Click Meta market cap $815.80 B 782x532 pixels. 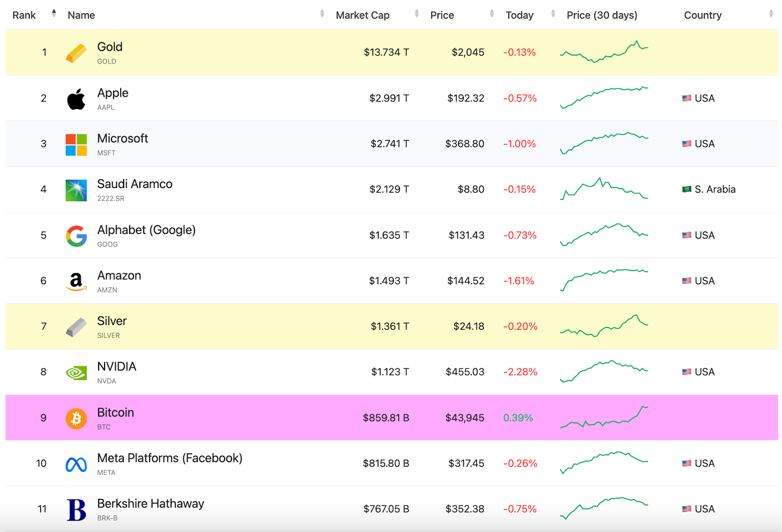tap(386, 463)
